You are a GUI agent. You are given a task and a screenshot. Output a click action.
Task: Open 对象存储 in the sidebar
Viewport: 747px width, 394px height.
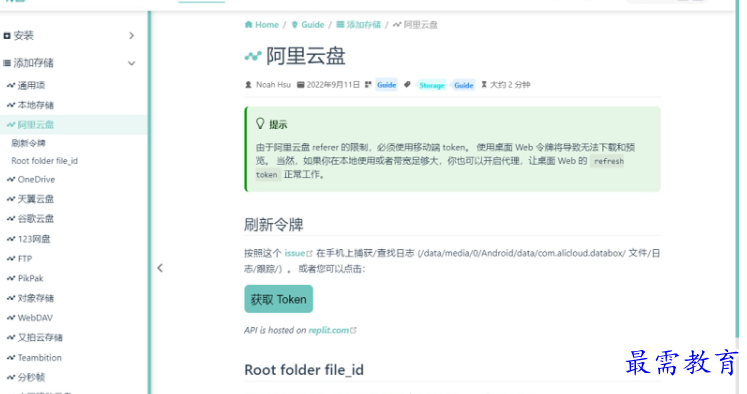[36, 298]
